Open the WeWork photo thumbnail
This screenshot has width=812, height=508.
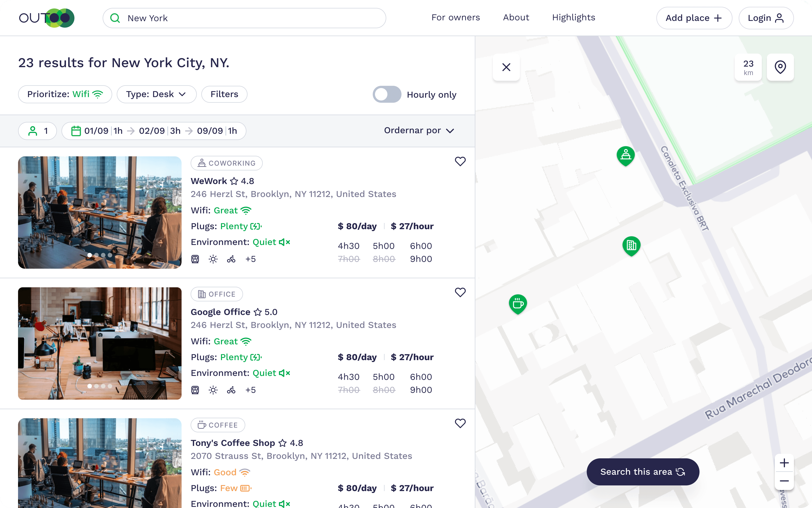tap(100, 212)
